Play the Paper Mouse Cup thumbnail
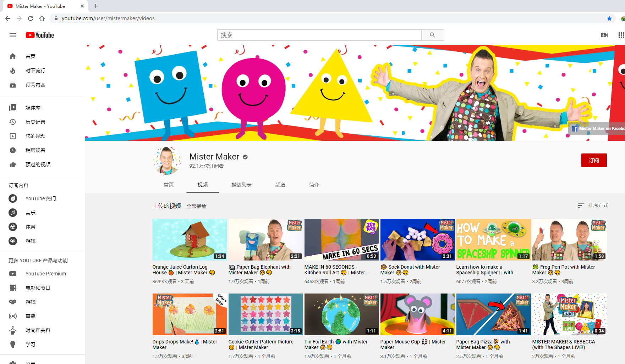The height and width of the screenshot is (364, 625). 418,314
